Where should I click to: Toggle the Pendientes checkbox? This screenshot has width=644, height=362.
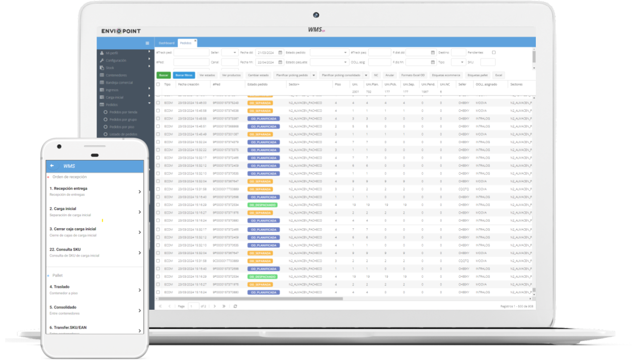click(x=494, y=52)
